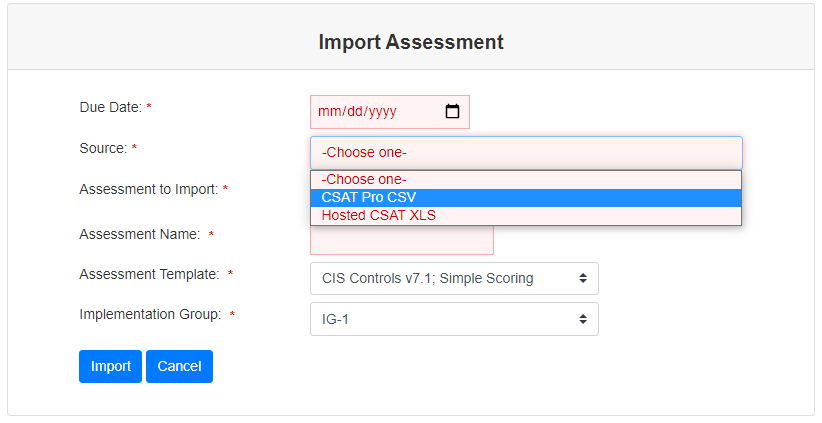This screenshot has width=822, height=423.
Task: Cancel the assessment import
Action: pos(179,366)
